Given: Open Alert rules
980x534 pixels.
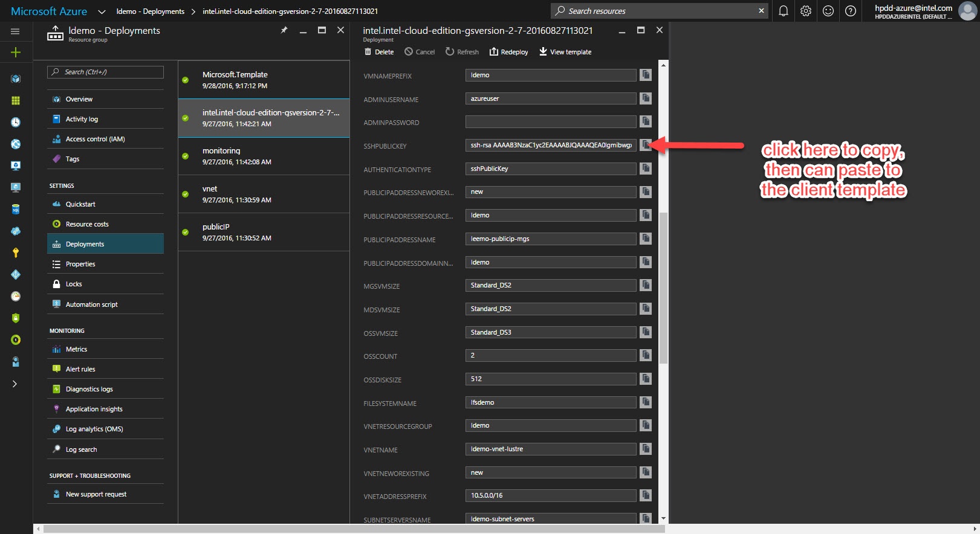Looking at the screenshot, I should pos(105,369).
